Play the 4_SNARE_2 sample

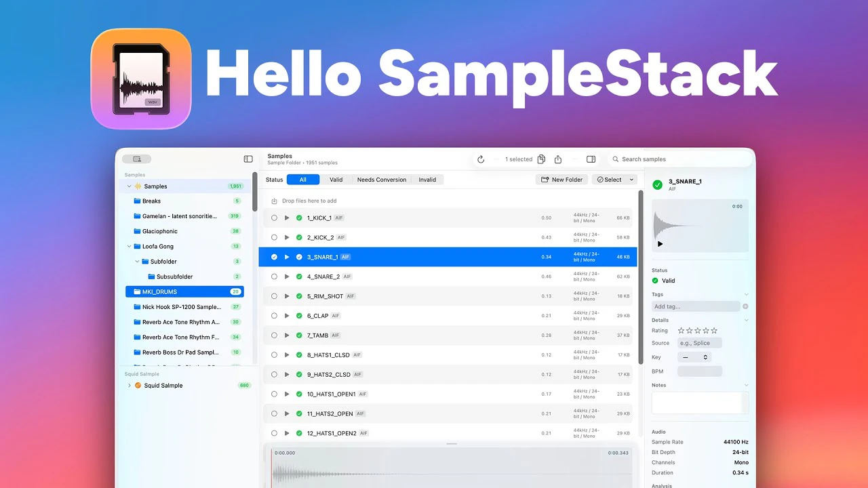[287, 277]
